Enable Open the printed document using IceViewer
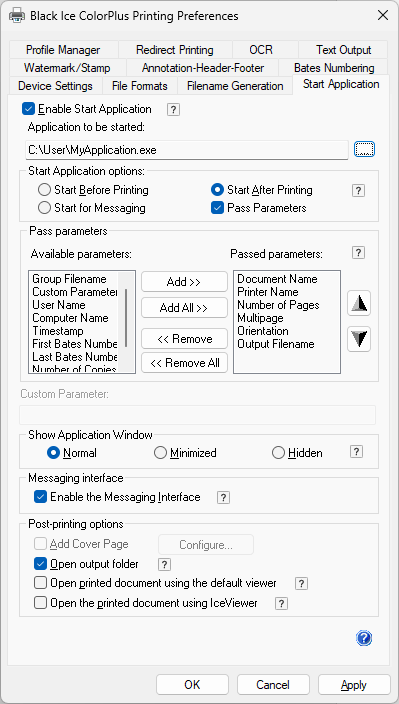The width and height of the screenshot is (399, 704). tap(40, 603)
